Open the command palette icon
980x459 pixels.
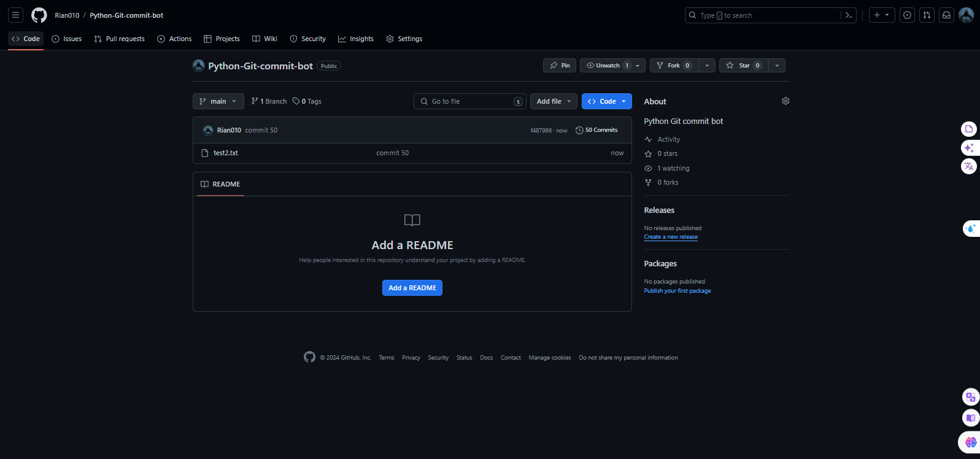pos(849,15)
